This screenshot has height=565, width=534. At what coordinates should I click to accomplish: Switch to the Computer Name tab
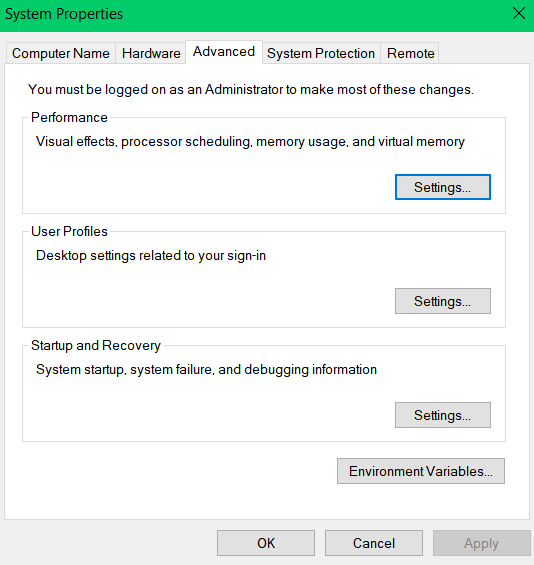61,53
